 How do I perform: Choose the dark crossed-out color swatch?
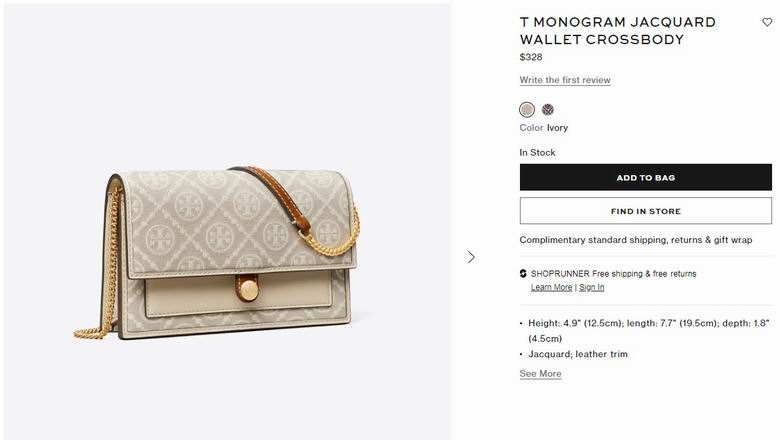(x=548, y=109)
